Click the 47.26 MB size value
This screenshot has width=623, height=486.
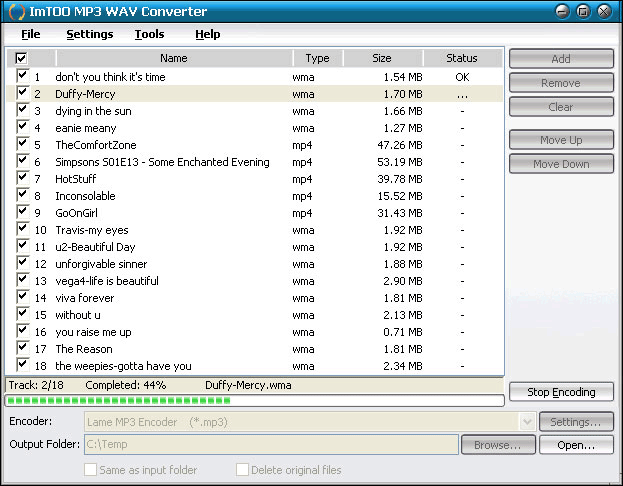[400, 145]
